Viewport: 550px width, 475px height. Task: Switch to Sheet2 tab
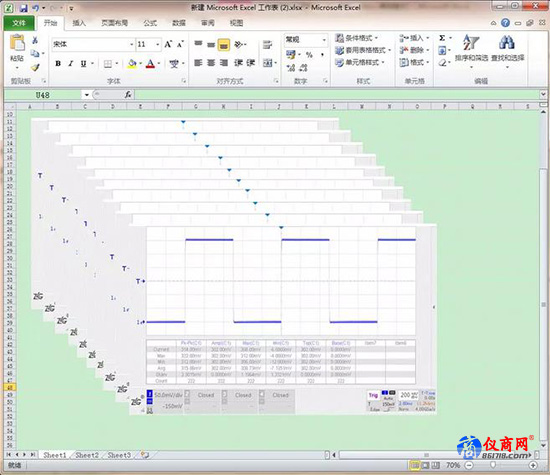(87, 455)
